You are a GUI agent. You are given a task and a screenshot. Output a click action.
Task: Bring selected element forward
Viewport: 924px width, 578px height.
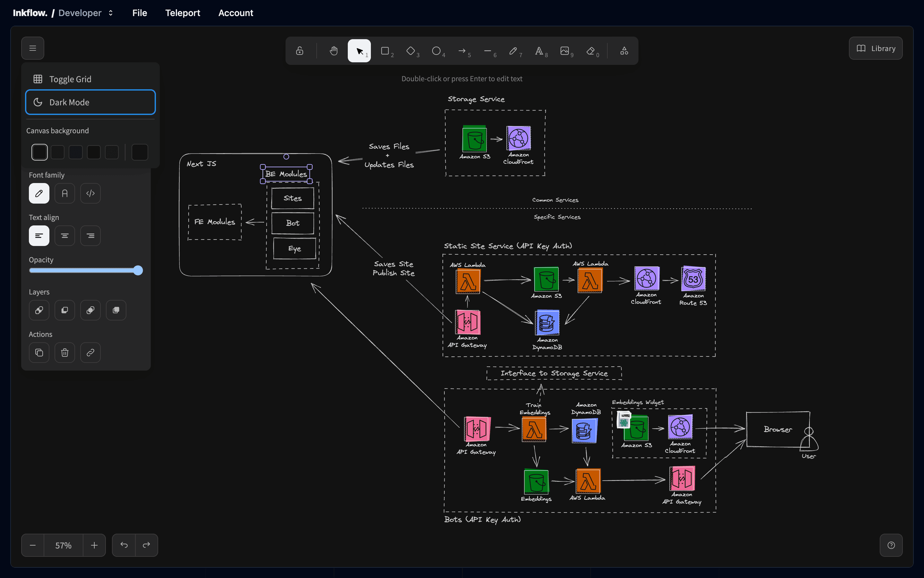pos(90,310)
